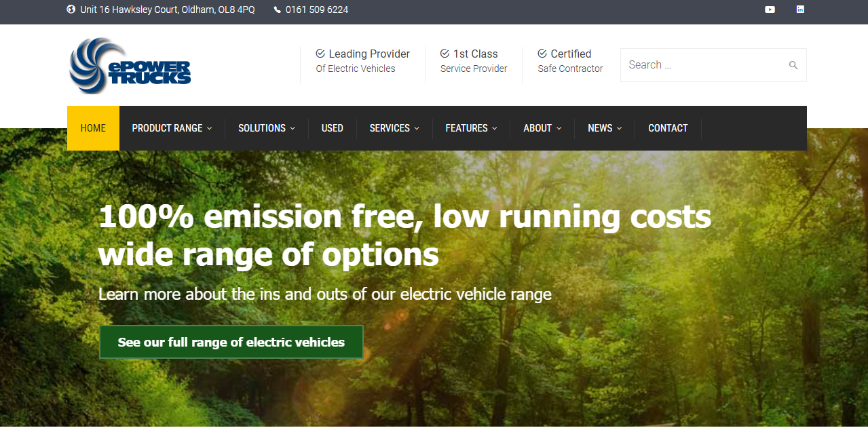Expand the News dropdown
The width and height of the screenshot is (868, 428).
[605, 128]
